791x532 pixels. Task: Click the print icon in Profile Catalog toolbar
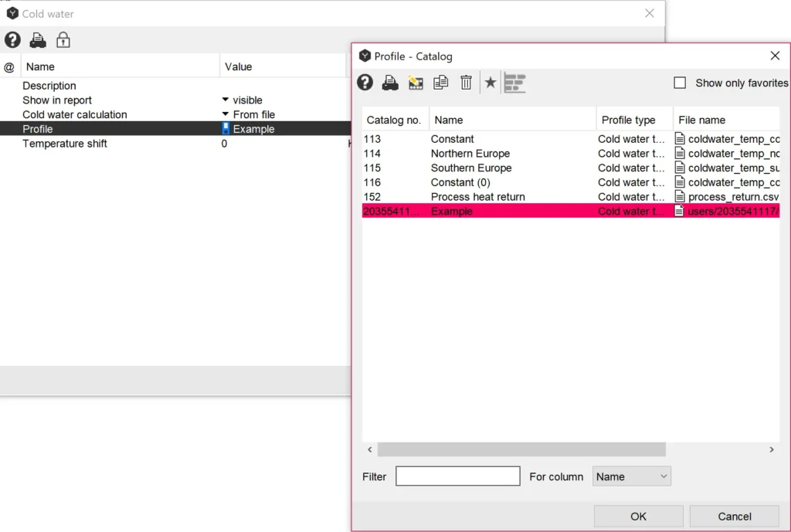click(x=390, y=83)
